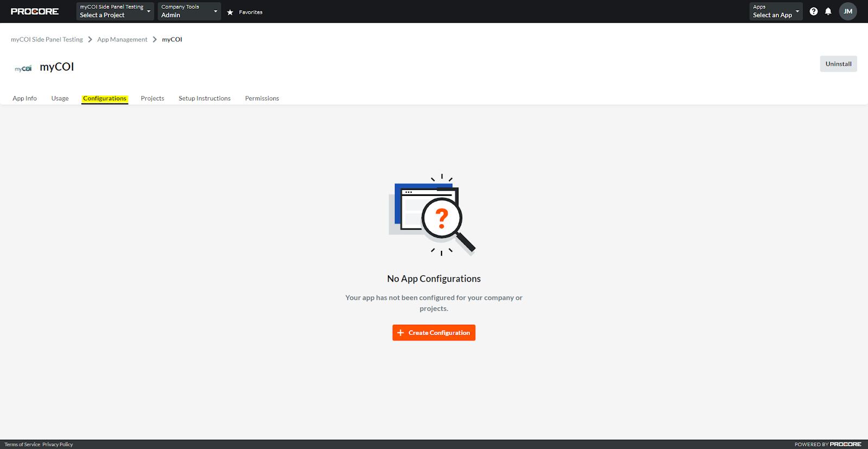Click the Favorites label in header
Screen dimensions: 868x449
pyautogui.click(x=251, y=12)
